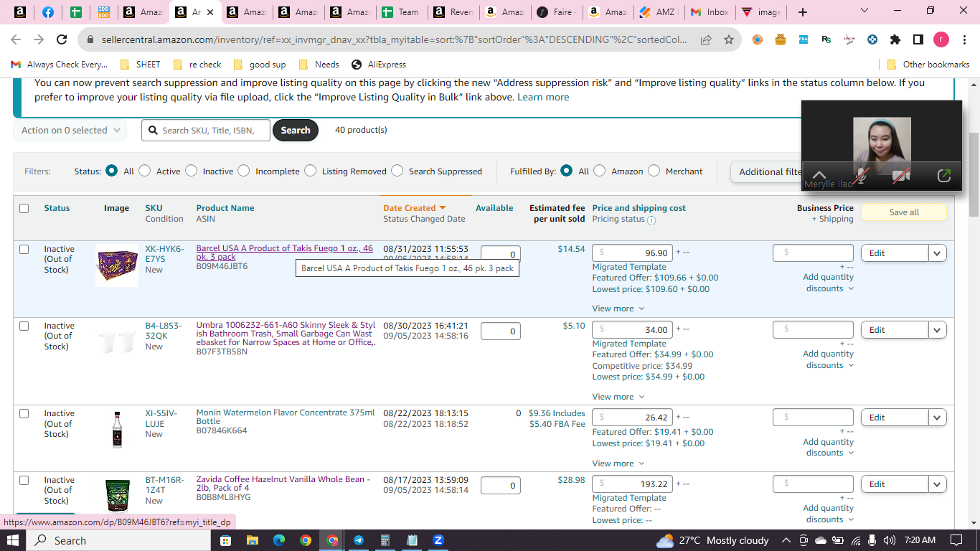Expand View more for Umbra pricing
Image resolution: width=980 pixels, height=551 pixels.
tap(618, 397)
